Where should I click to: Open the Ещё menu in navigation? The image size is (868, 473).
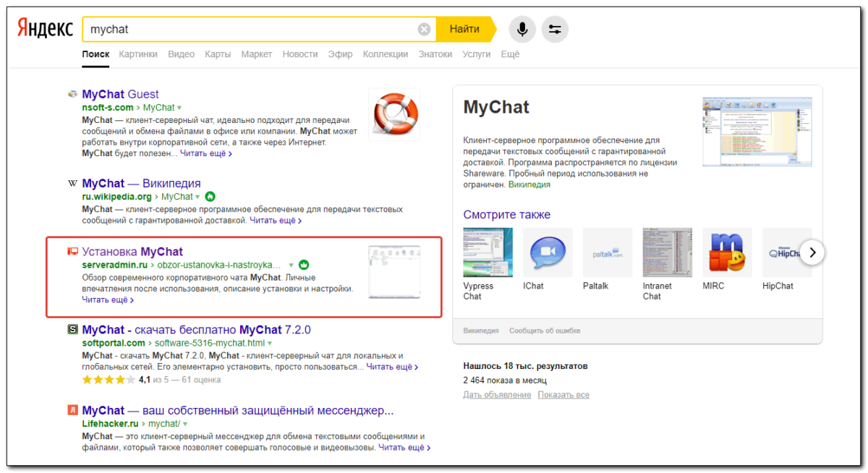510,54
